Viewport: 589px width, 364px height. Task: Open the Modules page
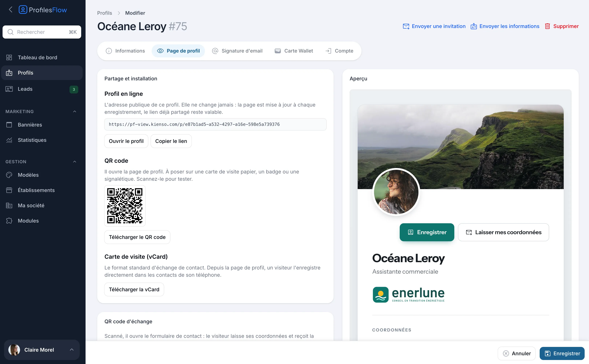(x=42, y=221)
